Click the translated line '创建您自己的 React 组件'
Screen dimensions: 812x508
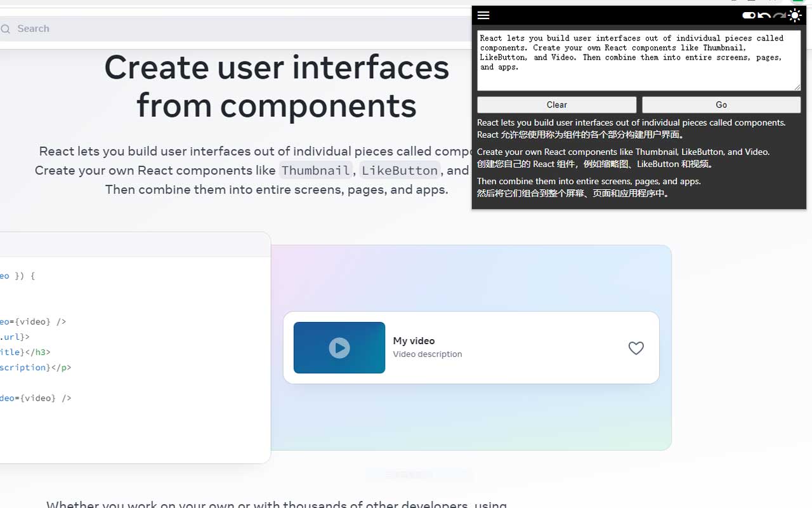[x=596, y=164]
